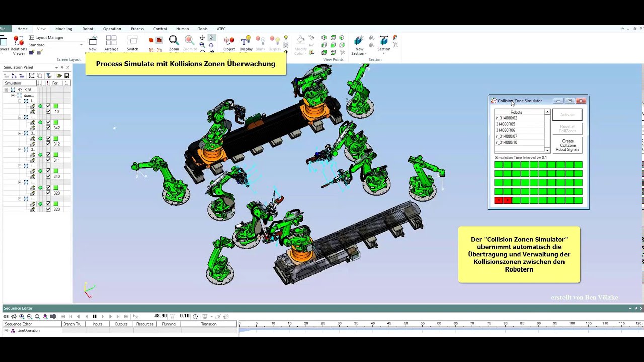Open the Operation tab
The height and width of the screenshot is (362, 644).
point(112,29)
